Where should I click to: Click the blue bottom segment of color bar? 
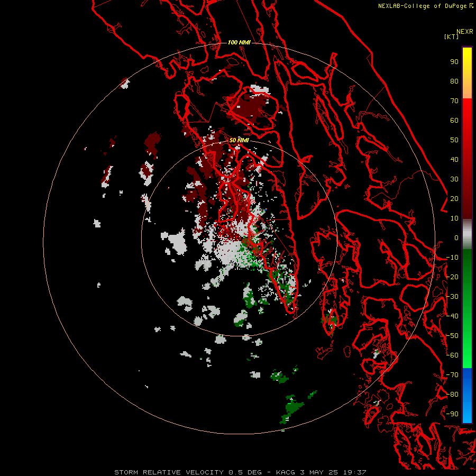(467, 395)
